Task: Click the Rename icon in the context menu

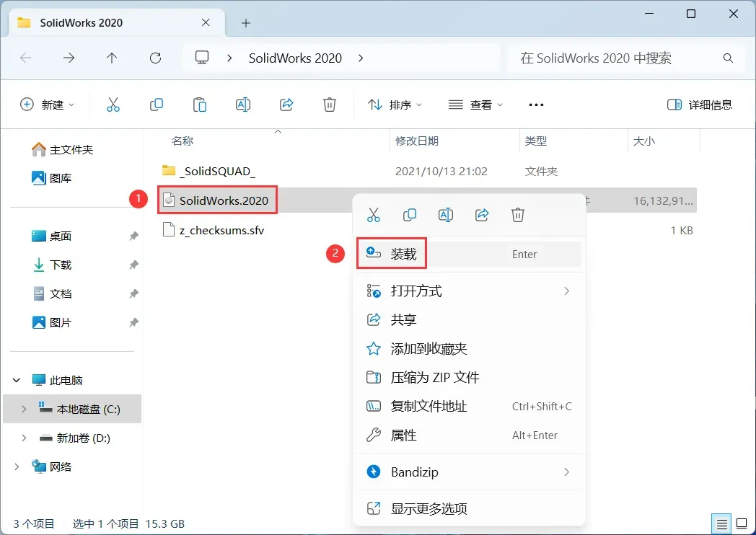Action: [446, 215]
